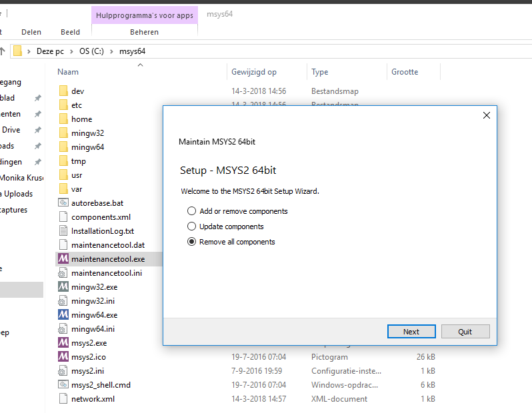
Task: Click the autorebase.bat file icon
Action: click(x=63, y=203)
